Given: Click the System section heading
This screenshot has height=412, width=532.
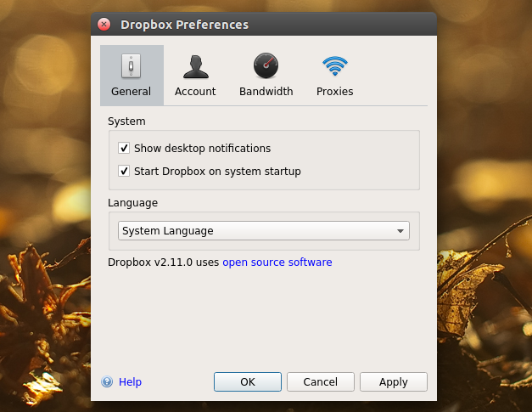Looking at the screenshot, I should coord(126,121).
